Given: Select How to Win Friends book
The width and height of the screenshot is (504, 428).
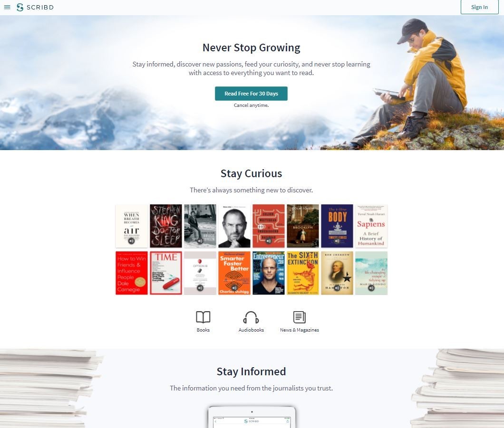Looking at the screenshot, I should 131,273.
